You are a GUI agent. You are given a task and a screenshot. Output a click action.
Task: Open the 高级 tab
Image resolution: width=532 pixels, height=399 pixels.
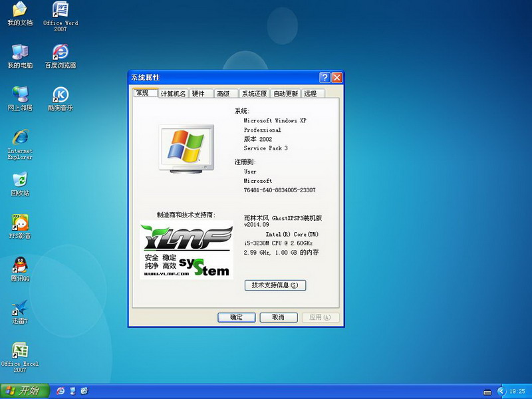(x=226, y=94)
